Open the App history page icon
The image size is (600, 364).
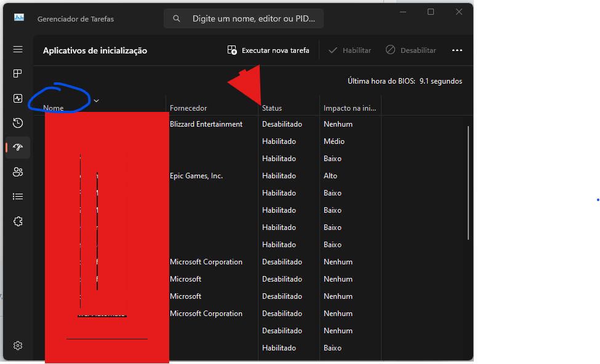click(18, 123)
